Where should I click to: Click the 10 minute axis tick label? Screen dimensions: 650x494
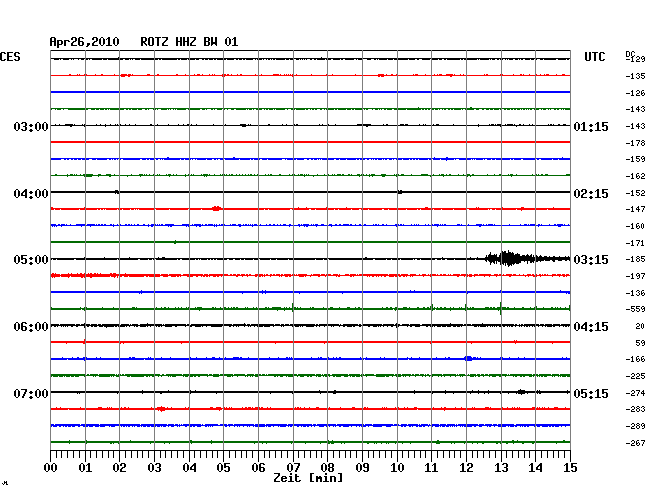click(397, 468)
